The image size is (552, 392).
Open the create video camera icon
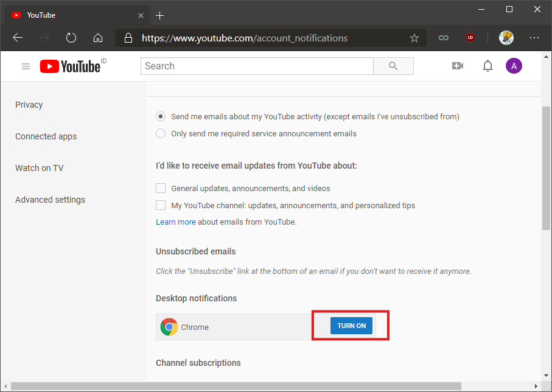point(458,66)
